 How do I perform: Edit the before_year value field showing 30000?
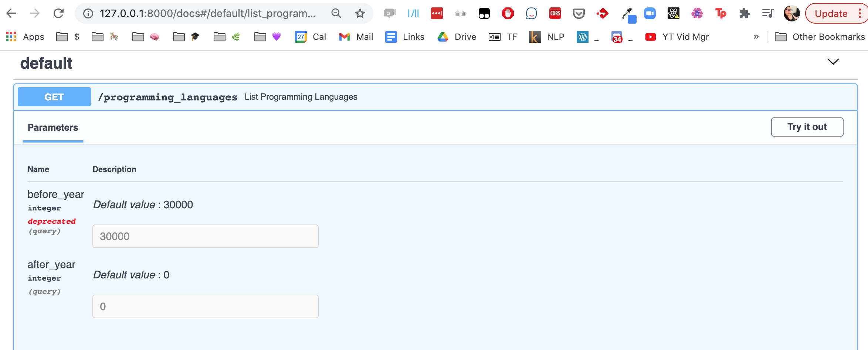pyautogui.click(x=206, y=236)
